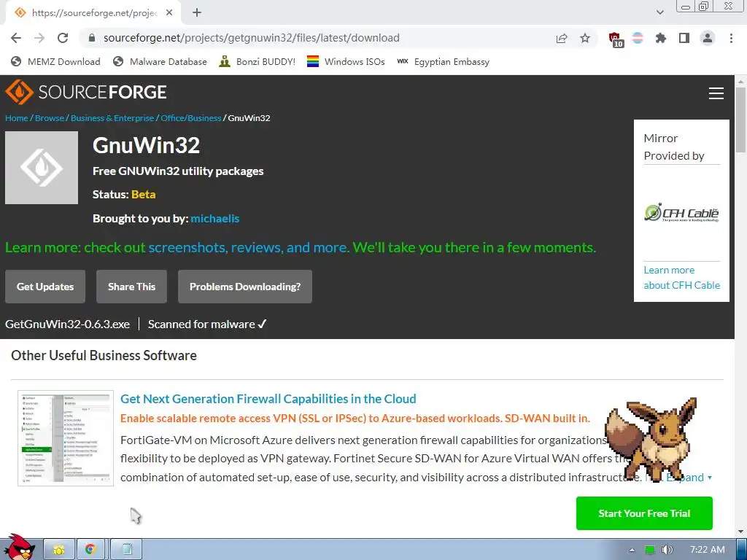Bookmark this page with the star
This screenshot has height=560, width=747.
point(585,38)
